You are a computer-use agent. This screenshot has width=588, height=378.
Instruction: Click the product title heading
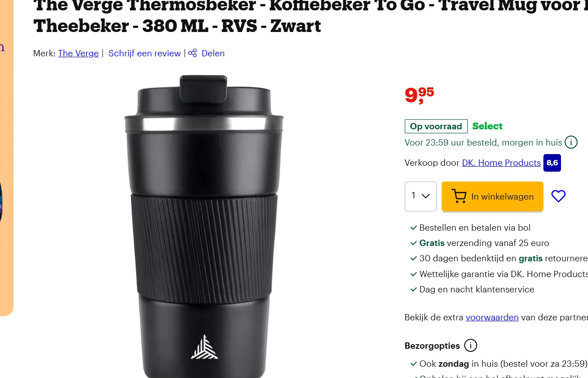point(311,16)
